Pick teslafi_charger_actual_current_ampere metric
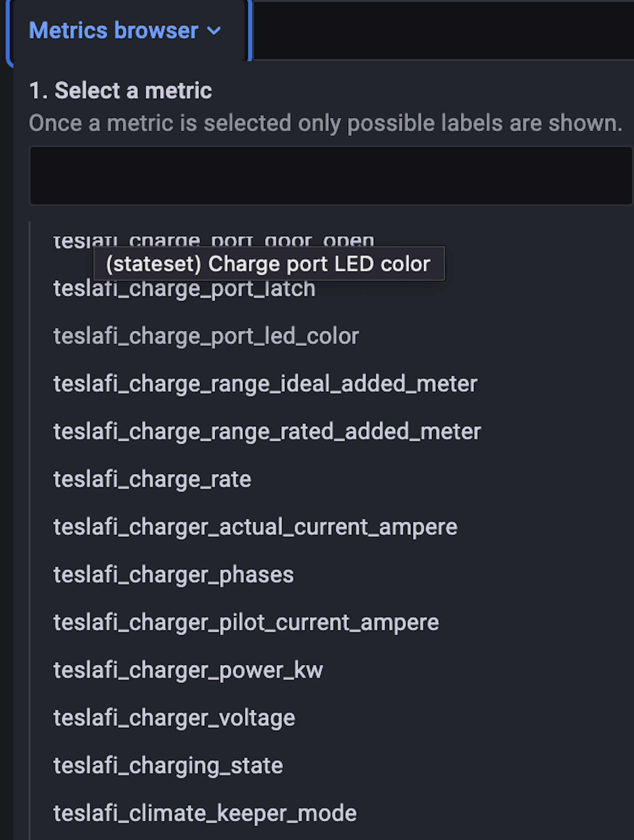The height and width of the screenshot is (840, 634). coord(255,527)
